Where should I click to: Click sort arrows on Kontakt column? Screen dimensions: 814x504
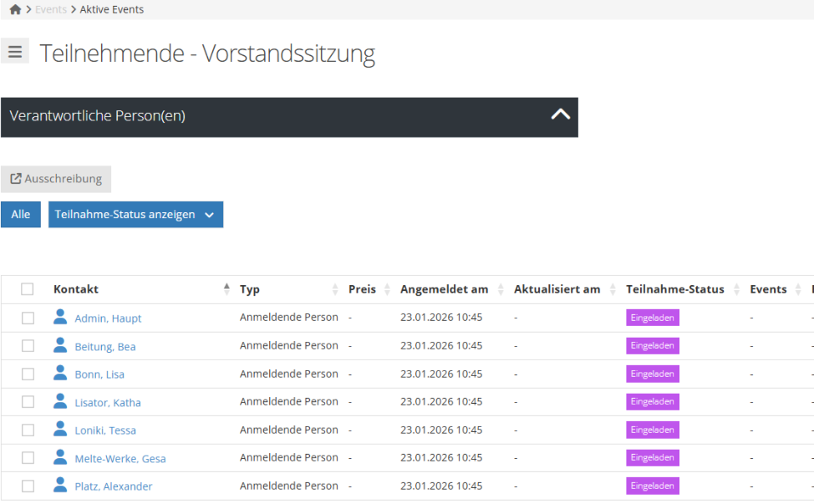(x=226, y=289)
